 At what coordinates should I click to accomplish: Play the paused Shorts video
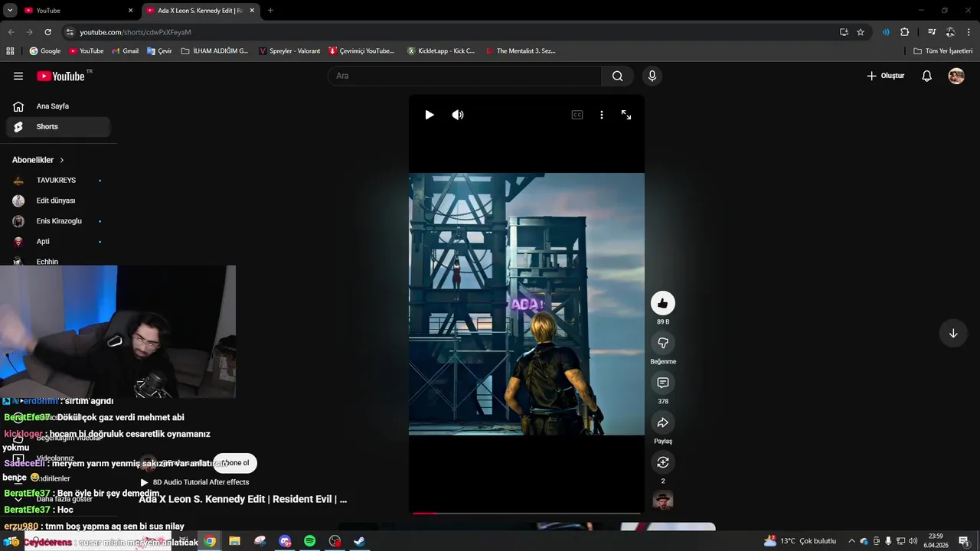click(x=430, y=115)
